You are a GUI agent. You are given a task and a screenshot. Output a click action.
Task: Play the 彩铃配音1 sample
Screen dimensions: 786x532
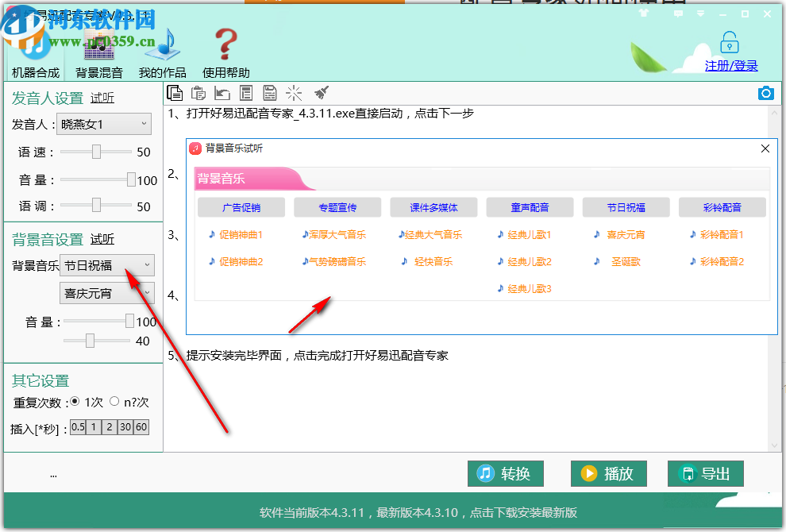click(x=717, y=235)
